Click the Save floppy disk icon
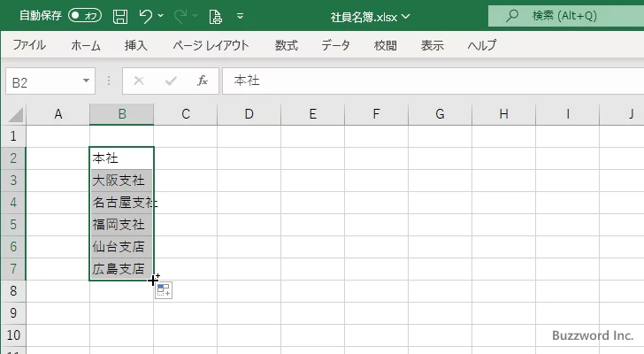The height and width of the screenshot is (354, 644). [x=120, y=17]
